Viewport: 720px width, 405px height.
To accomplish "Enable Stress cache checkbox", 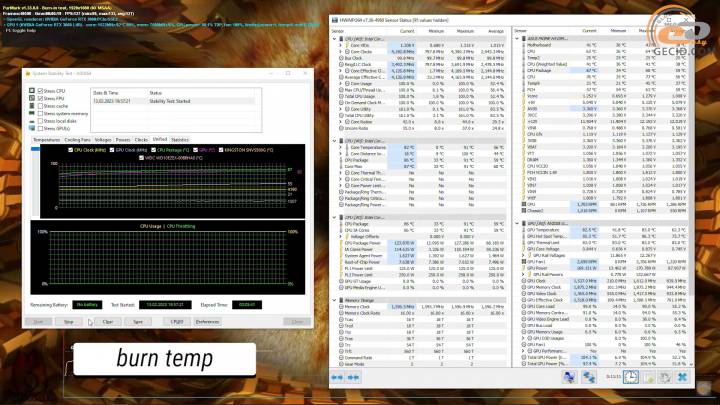I will coord(40,106).
